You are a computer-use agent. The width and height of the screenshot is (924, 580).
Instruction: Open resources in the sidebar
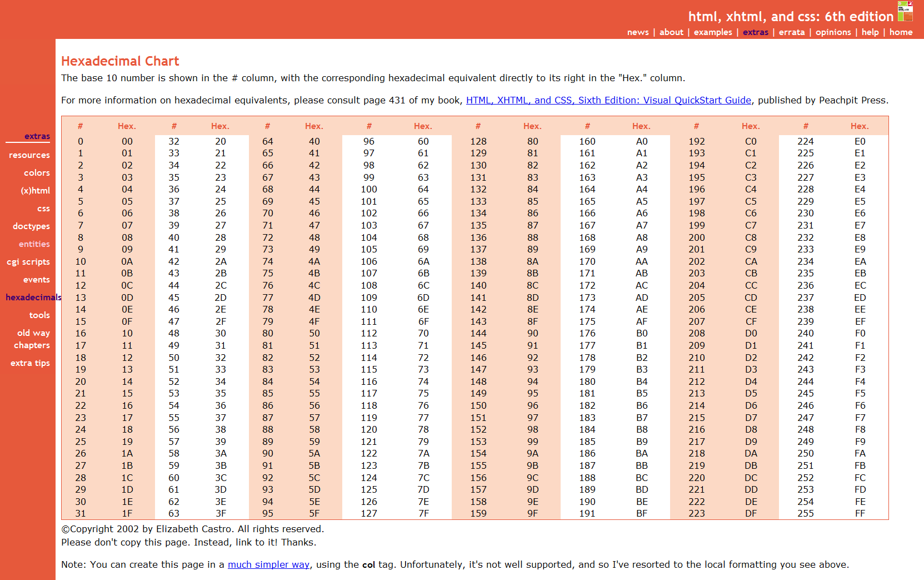[29, 155]
